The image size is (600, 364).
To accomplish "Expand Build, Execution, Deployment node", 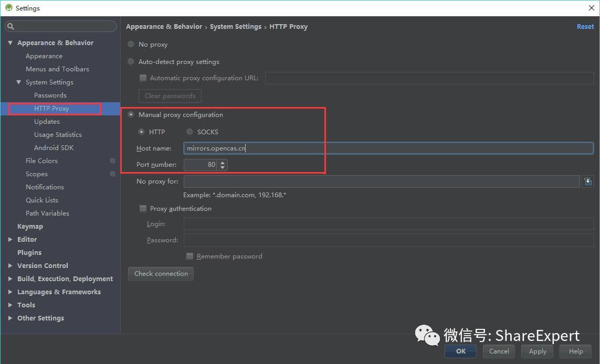I will coord(10,279).
